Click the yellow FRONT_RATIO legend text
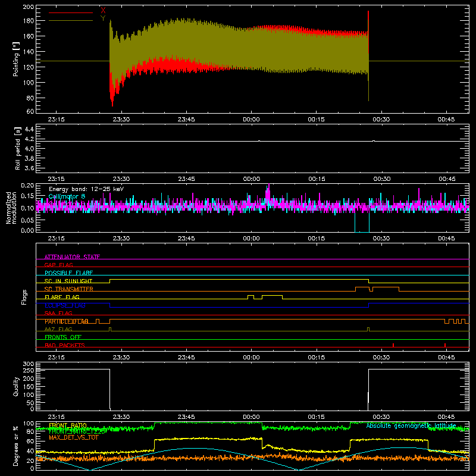This screenshot has width=476, height=476. [68, 425]
